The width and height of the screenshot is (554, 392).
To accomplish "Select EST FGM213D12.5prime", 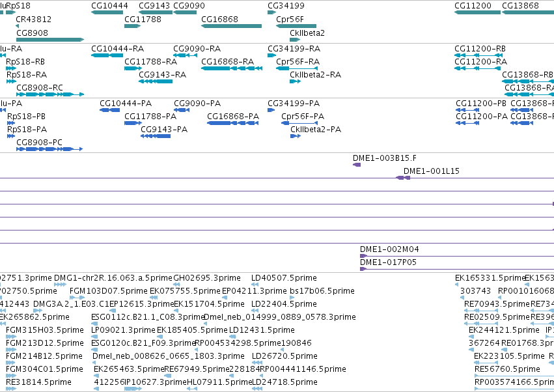I will (x=11, y=350).
